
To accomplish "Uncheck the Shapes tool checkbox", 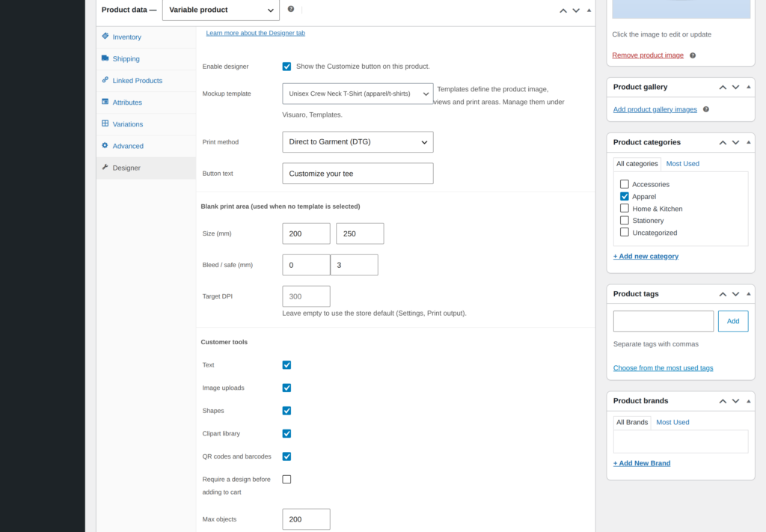I will (x=287, y=411).
